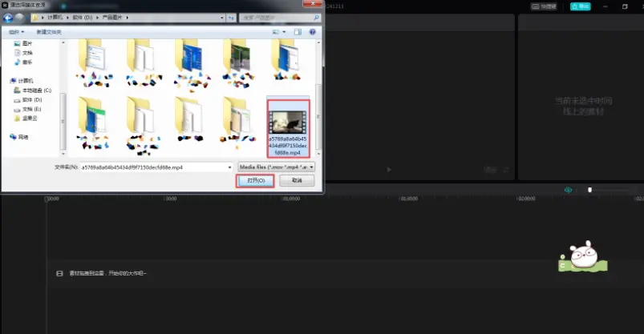Click the preview fullscreen icon in player
The height and width of the screenshot is (334, 644).
506,170
